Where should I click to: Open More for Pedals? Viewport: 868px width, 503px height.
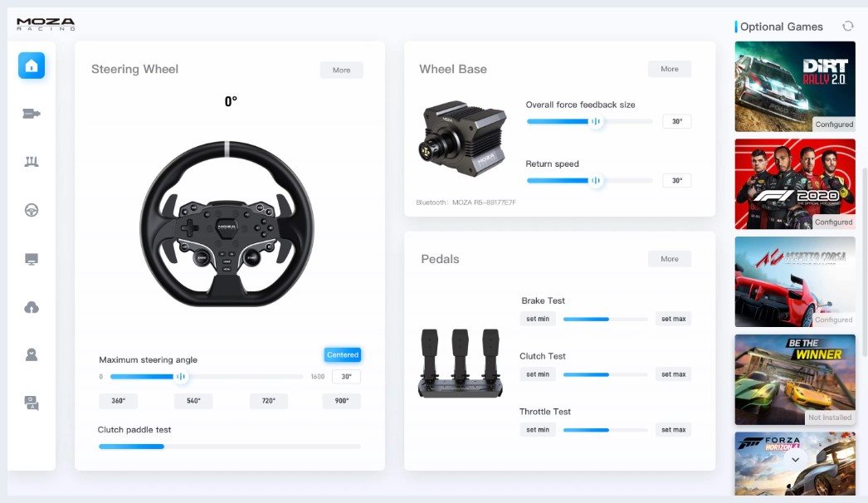tap(670, 259)
